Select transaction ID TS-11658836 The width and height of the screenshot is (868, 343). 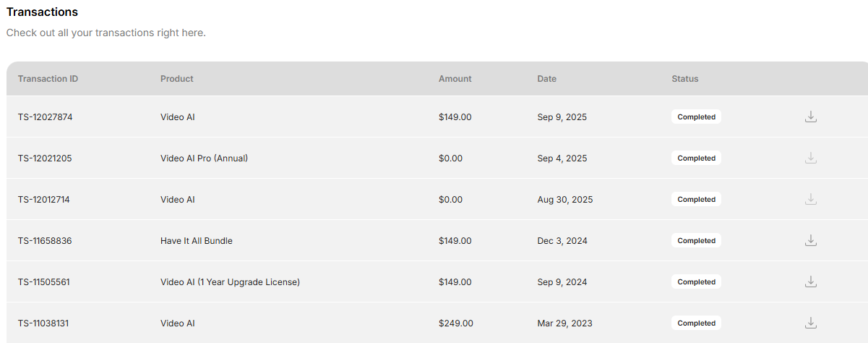click(x=45, y=241)
